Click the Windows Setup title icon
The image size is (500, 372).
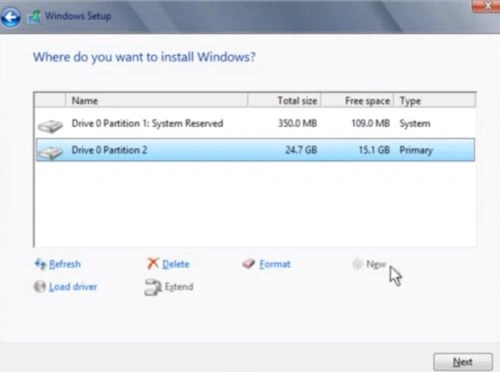(x=34, y=17)
